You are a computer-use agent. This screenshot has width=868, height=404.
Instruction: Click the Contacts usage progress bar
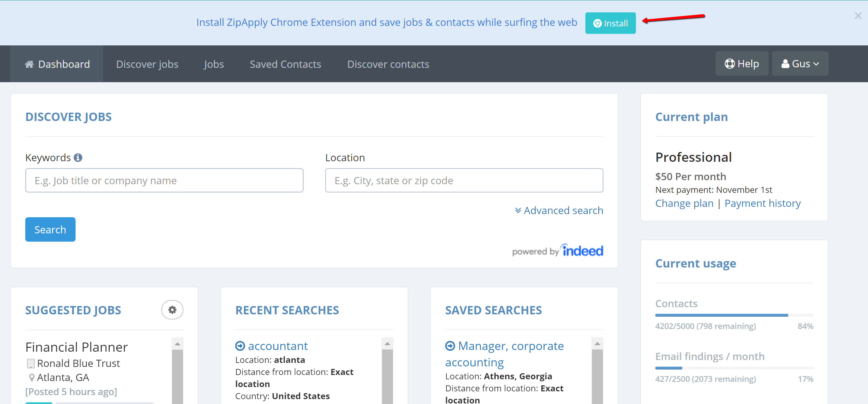[x=734, y=315]
